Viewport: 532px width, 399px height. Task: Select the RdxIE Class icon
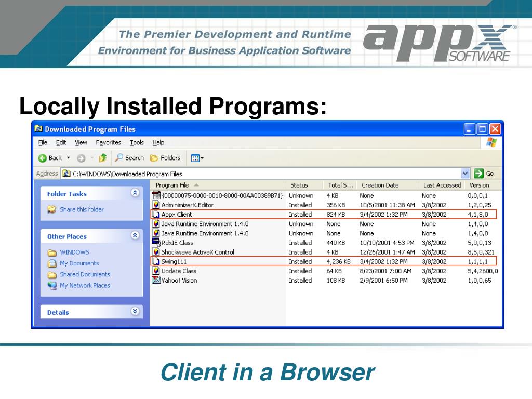156,242
